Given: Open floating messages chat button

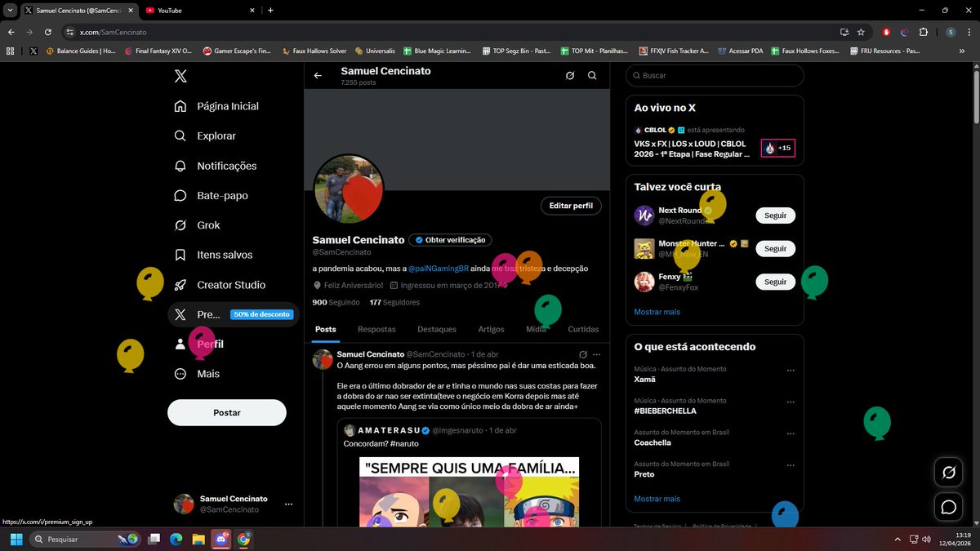Looking at the screenshot, I should pos(949,507).
